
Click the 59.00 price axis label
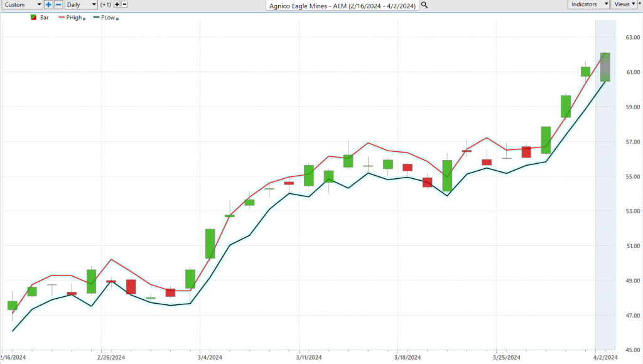[633, 107]
